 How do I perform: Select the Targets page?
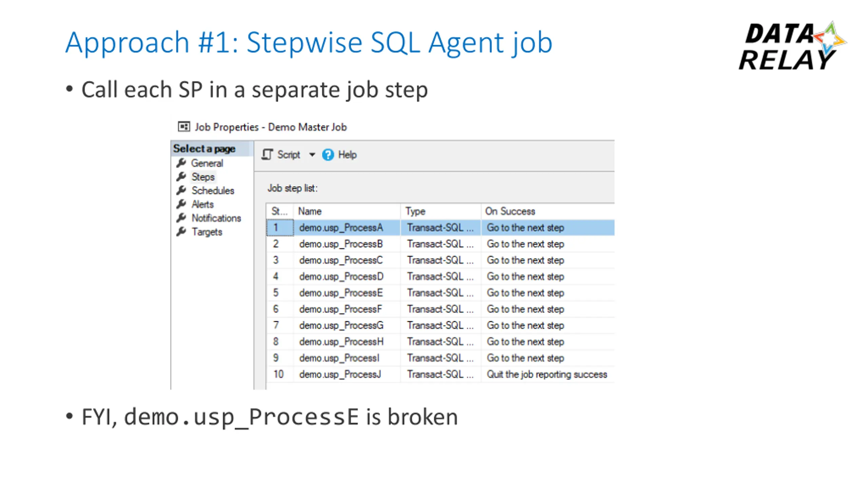pyautogui.click(x=207, y=232)
